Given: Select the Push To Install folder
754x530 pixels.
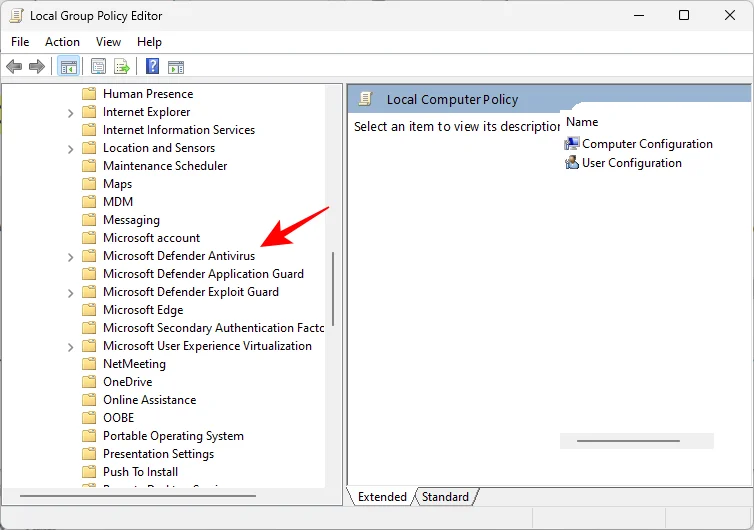Looking at the screenshot, I should click(x=140, y=472).
